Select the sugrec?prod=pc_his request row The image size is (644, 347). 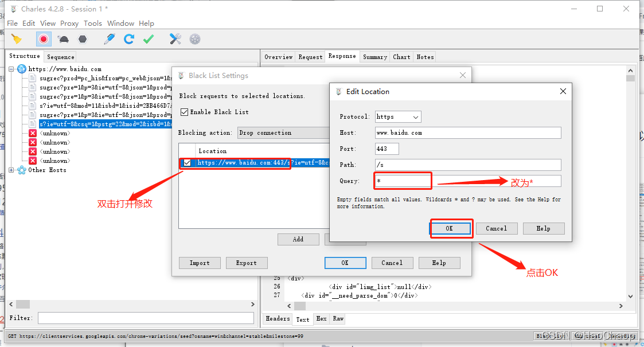(x=106, y=78)
